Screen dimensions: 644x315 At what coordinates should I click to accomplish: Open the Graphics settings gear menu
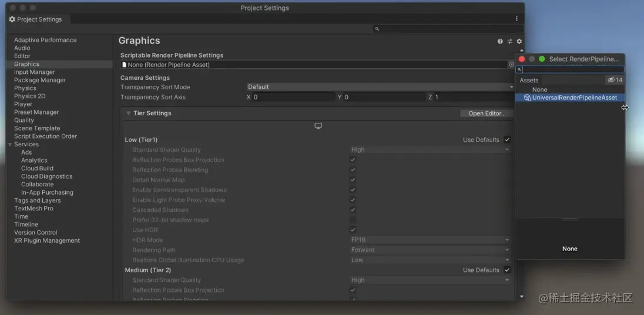519,41
